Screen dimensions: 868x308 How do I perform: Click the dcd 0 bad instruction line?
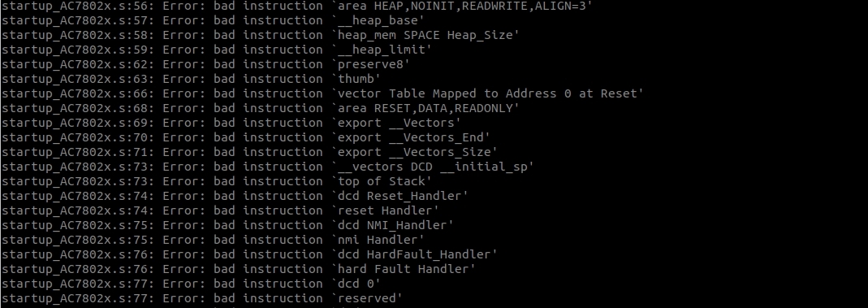191,284
